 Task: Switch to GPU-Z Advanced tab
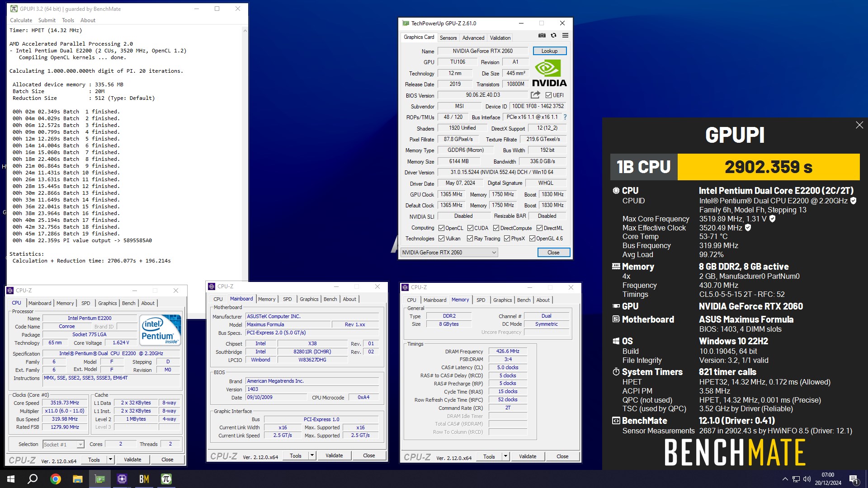[x=473, y=38]
